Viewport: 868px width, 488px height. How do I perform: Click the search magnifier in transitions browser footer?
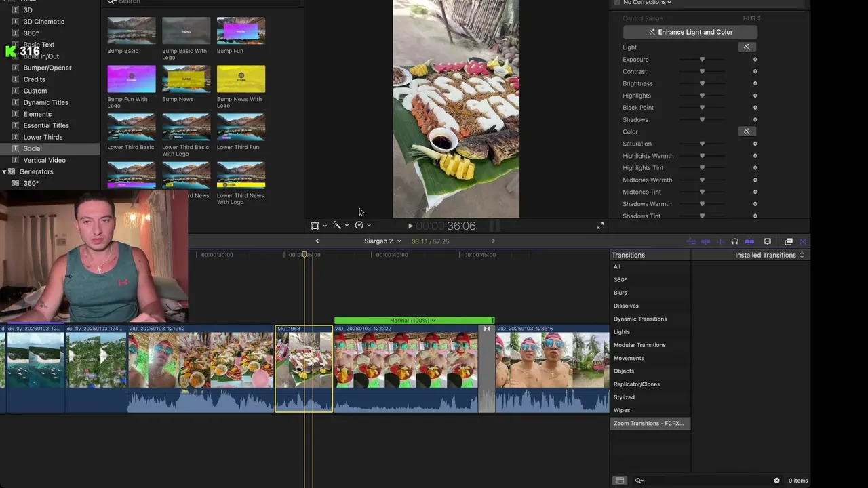[639, 481]
